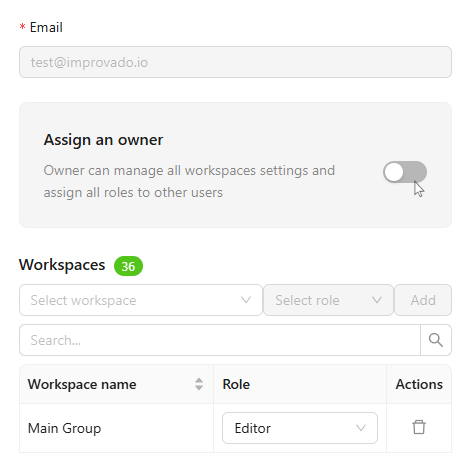Click the chevron in Select workspace box

click(246, 300)
